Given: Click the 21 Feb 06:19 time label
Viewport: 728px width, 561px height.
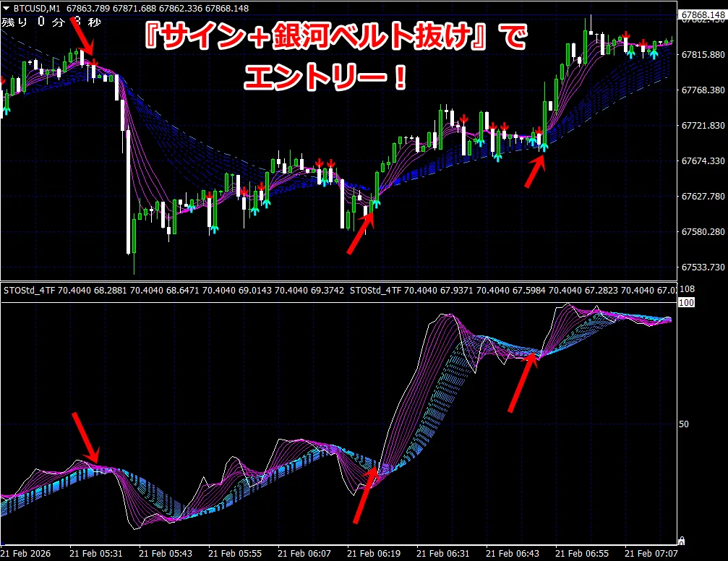Looking at the screenshot, I should pyautogui.click(x=373, y=554).
